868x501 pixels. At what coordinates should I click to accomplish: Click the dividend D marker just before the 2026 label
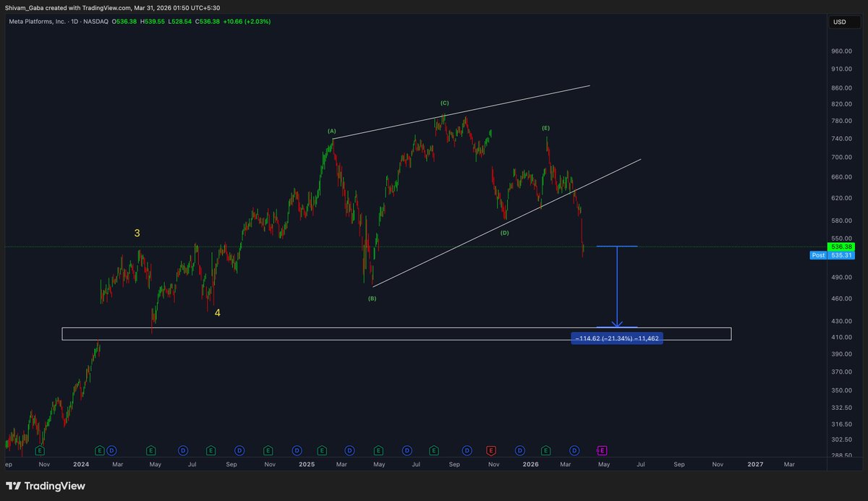pos(519,450)
